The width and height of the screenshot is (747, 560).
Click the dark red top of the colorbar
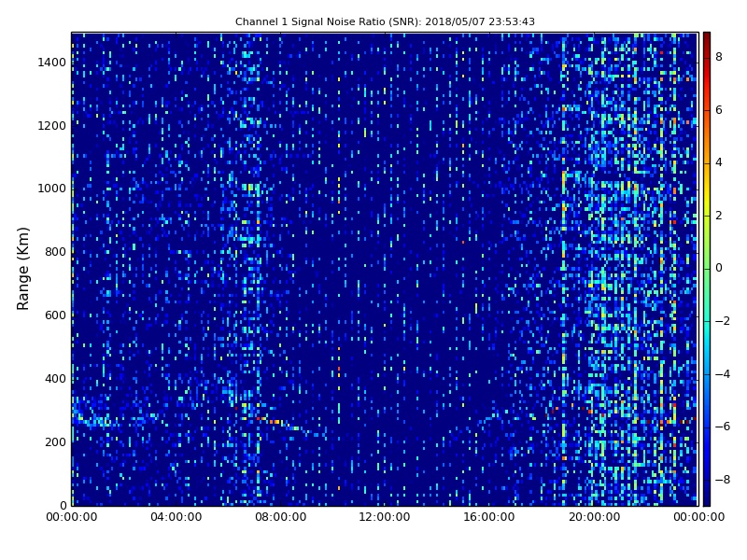click(707, 40)
